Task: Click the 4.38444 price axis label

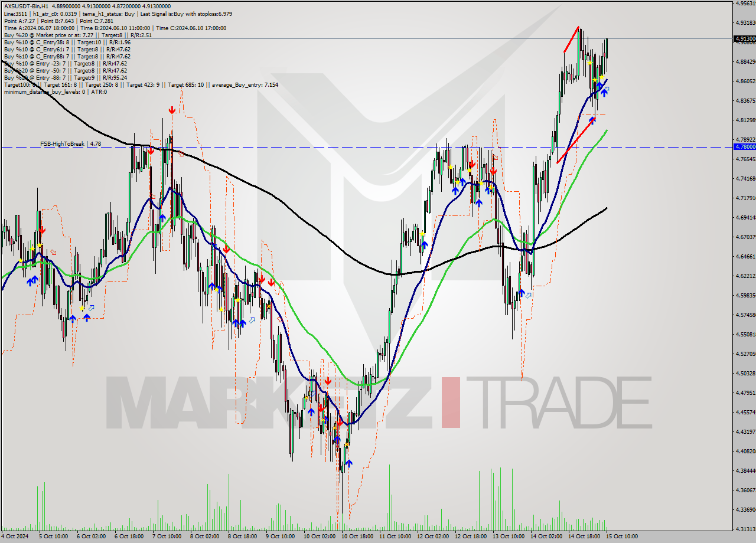Action: click(745, 470)
